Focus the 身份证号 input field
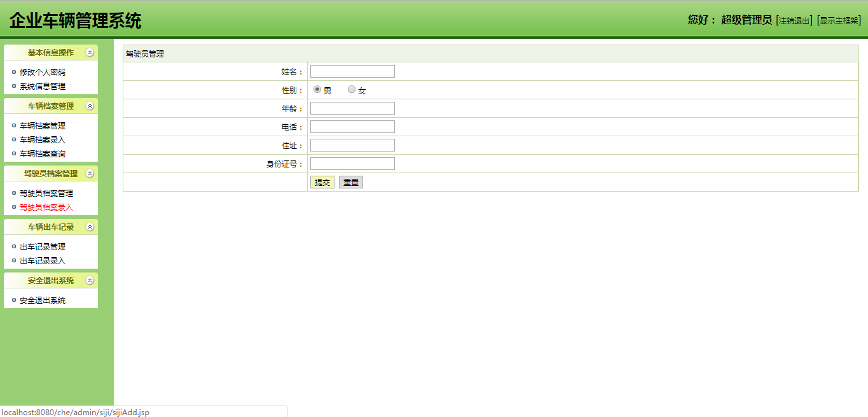Image resolution: width=868 pixels, height=417 pixels. point(352,164)
